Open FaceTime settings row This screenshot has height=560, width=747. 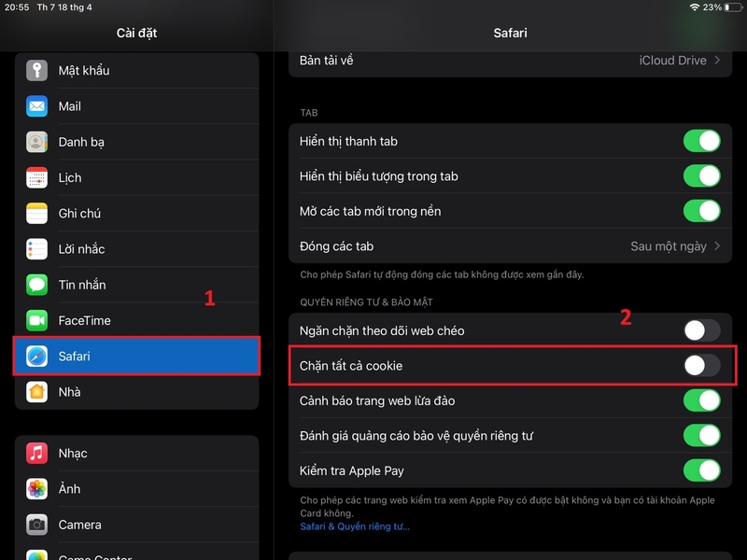coord(136,320)
